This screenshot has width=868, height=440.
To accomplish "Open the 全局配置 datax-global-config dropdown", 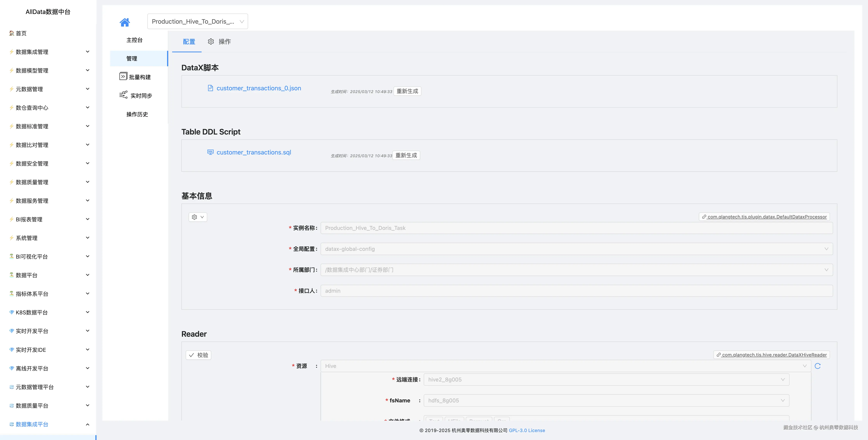I will click(576, 249).
